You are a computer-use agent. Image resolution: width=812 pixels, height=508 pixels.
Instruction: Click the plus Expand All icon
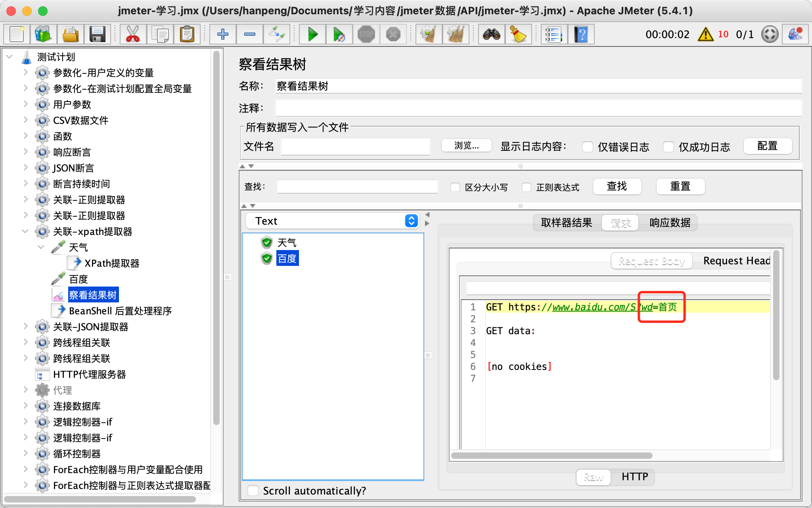tap(223, 35)
